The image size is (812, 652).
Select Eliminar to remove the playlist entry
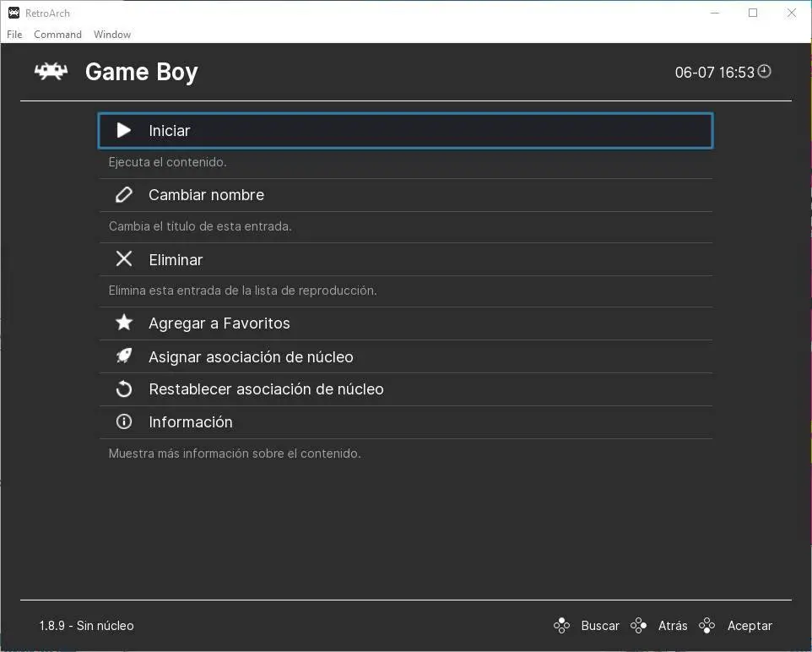[406, 259]
